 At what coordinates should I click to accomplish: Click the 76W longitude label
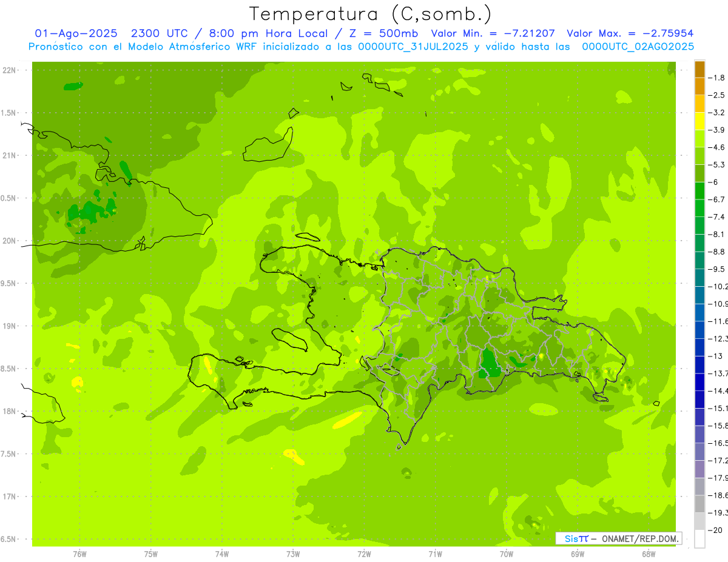[79, 554]
